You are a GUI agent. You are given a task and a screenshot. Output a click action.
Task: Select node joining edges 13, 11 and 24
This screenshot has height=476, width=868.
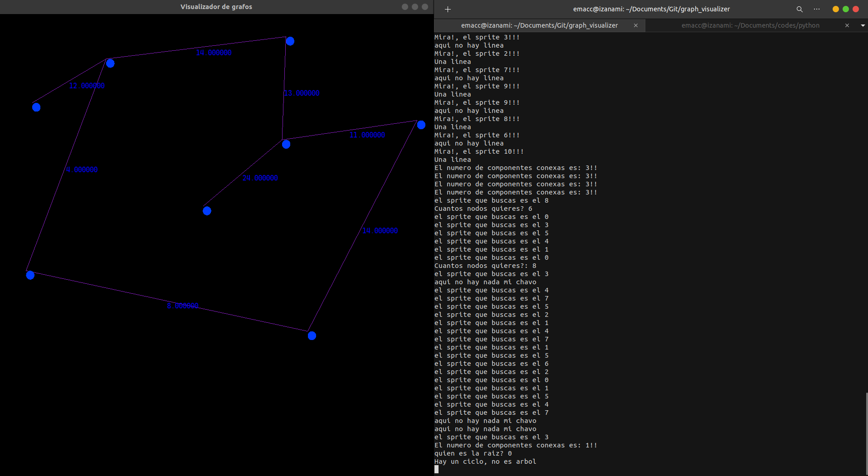click(x=286, y=145)
